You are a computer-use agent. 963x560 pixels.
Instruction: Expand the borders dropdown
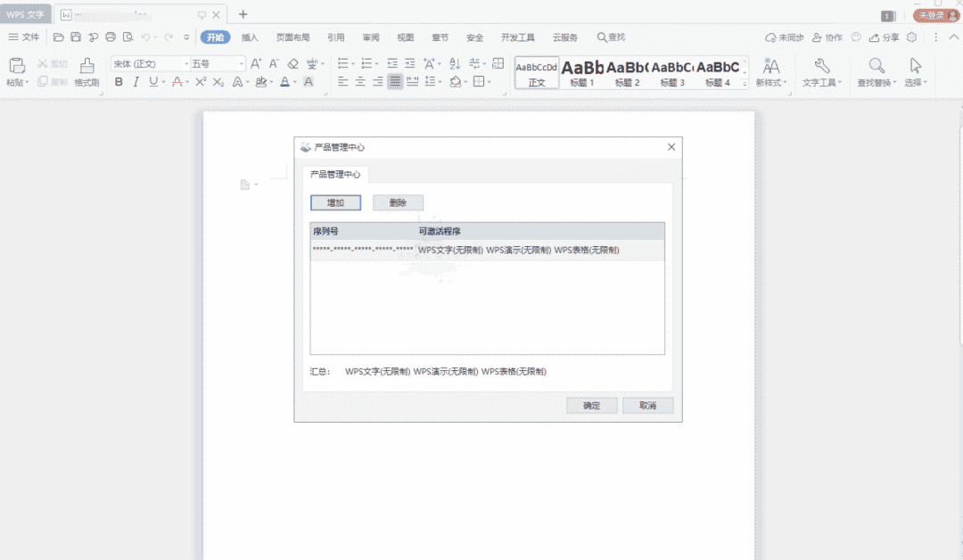pyautogui.click(x=489, y=82)
